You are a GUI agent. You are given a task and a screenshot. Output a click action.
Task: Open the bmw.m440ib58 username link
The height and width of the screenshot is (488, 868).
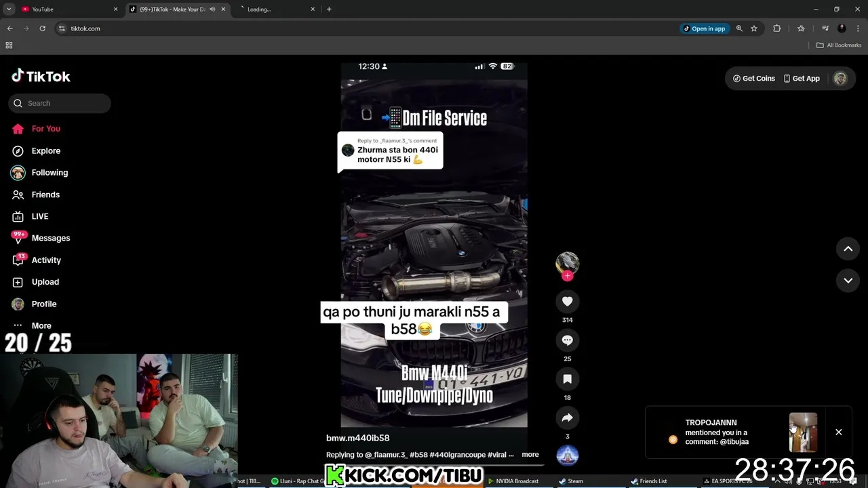(x=357, y=438)
